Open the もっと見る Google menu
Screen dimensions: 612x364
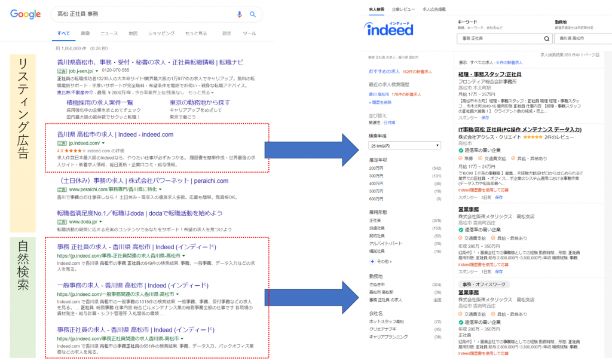(x=196, y=33)
